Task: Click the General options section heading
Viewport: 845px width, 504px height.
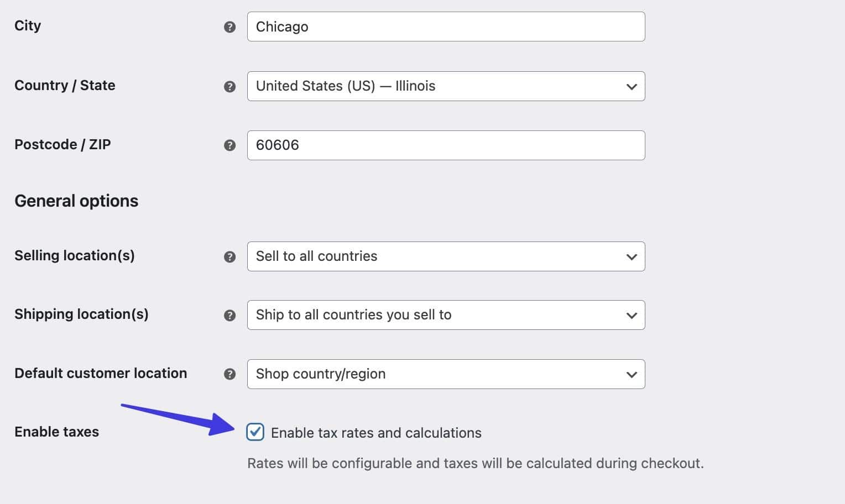Action: click(76, 201)
